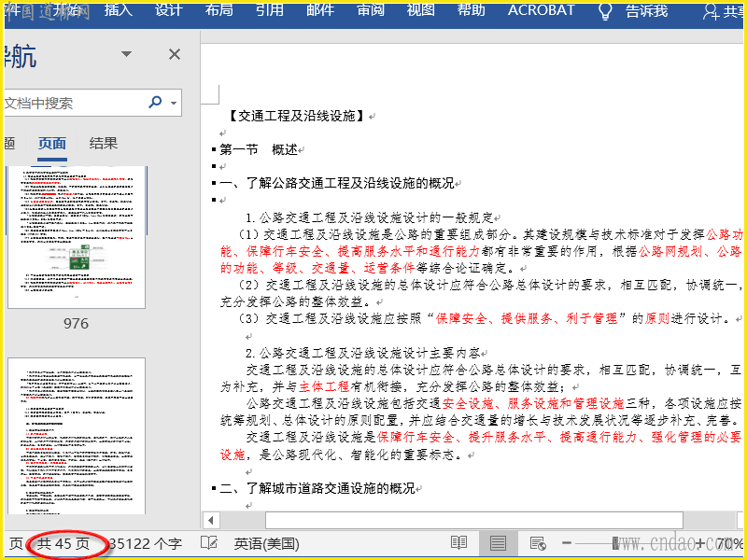
Task: Switch to Web Layout view
Action: point(537,543)
